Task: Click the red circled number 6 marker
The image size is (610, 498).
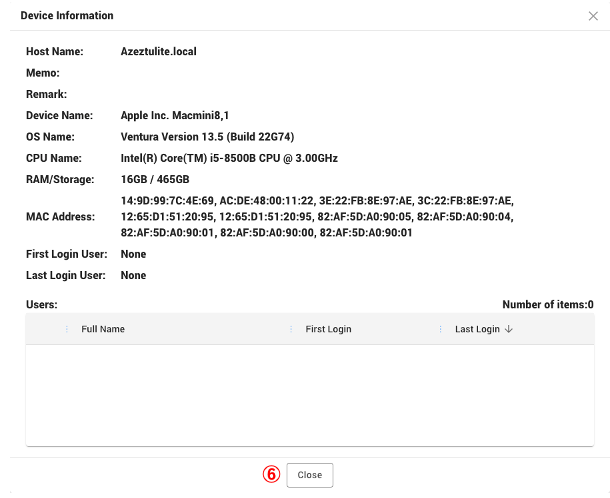Action: [x=270, y=475]
